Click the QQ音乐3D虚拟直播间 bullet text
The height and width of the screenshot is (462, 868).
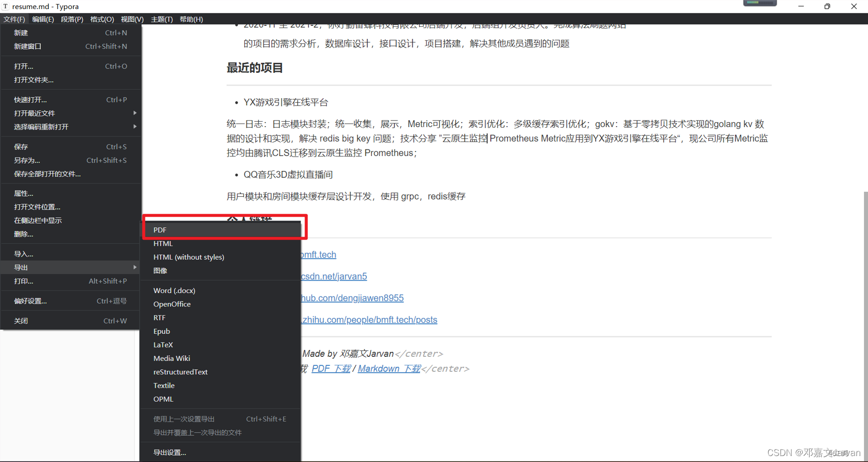pyautogui.click(x=288, y=175)
